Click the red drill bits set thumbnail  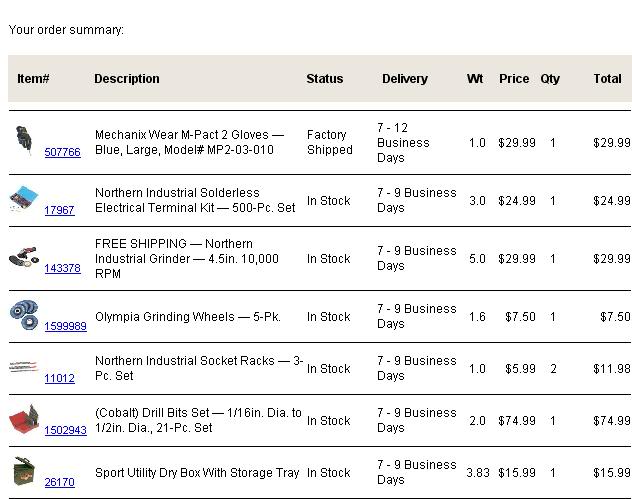pyautogui.click(x=24, y=419)
